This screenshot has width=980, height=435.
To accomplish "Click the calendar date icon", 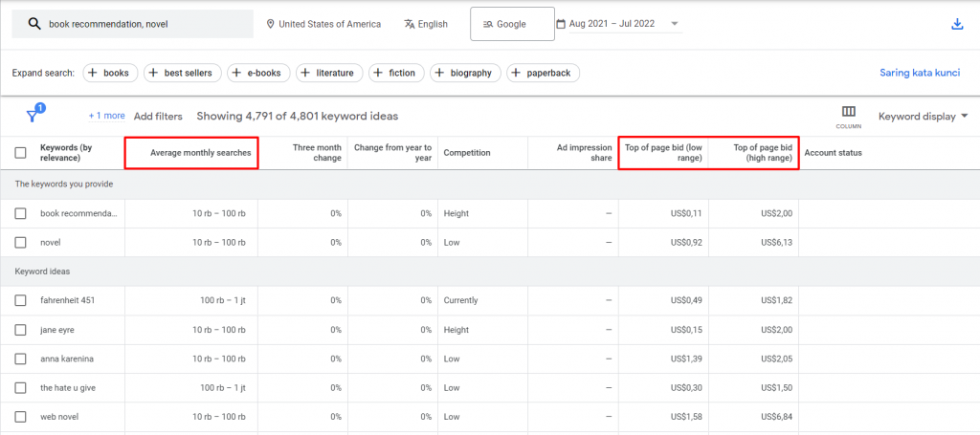I will tap(561, 24).
